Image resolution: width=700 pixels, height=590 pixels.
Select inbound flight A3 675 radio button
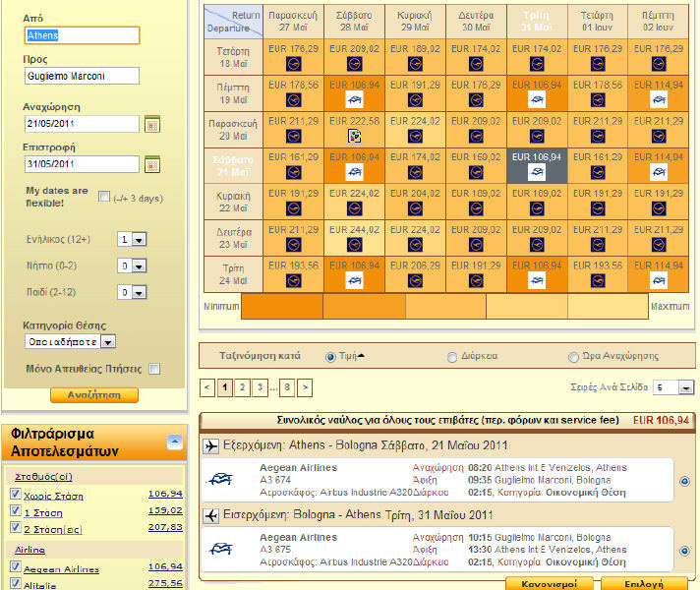click(684, 551)
